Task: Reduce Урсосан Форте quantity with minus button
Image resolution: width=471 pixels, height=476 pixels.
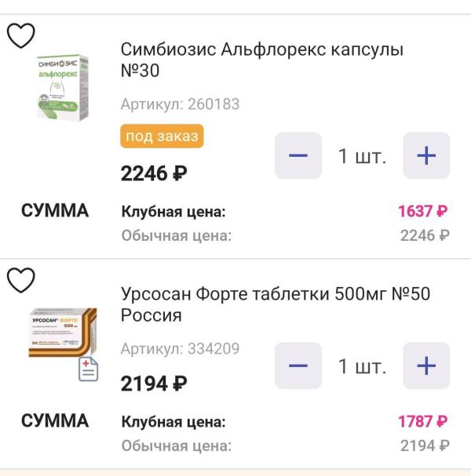Action: 298,365
